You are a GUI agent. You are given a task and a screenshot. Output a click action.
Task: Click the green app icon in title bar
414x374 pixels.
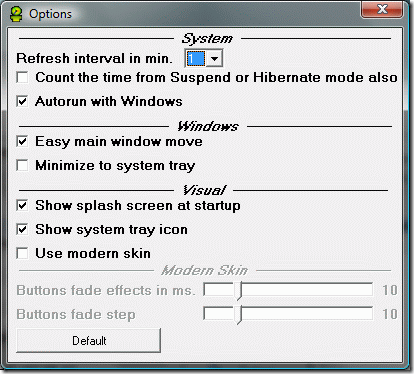coord(16,14)
